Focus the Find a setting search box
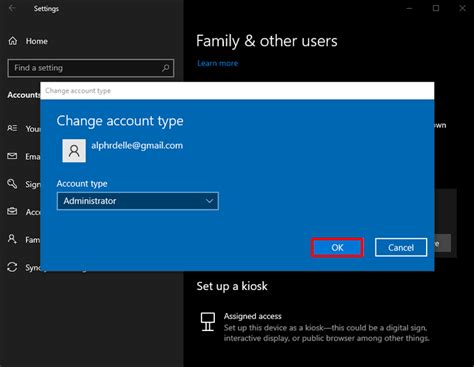 coord(91,68)
